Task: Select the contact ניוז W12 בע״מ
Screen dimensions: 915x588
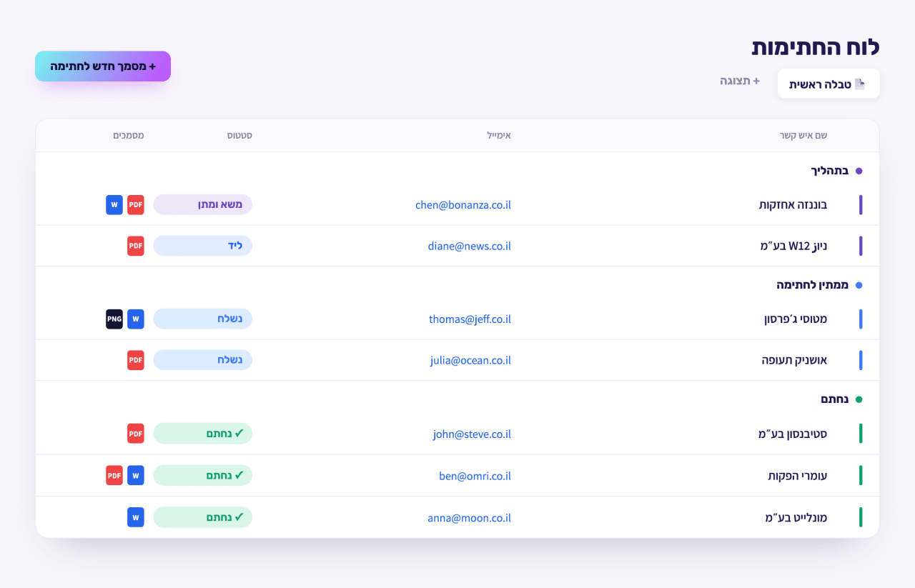Action: [793, 246]
